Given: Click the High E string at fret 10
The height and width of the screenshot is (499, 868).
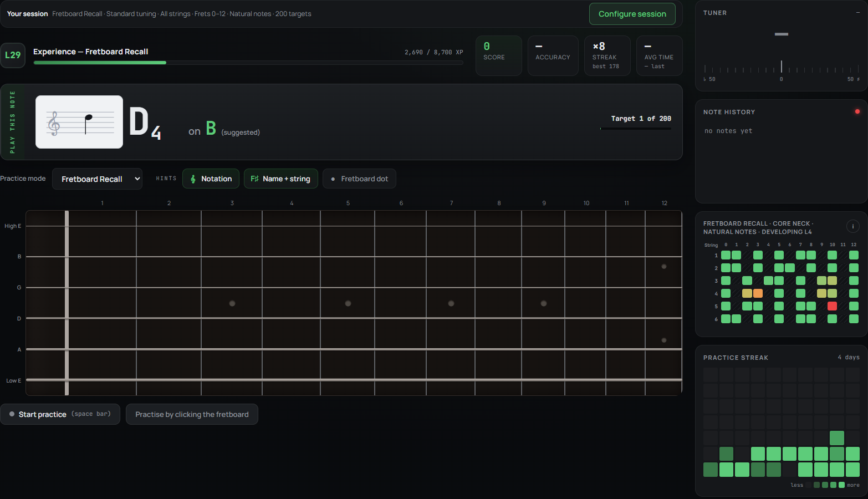Looking at the screenshot, I should tap(585, 226).
